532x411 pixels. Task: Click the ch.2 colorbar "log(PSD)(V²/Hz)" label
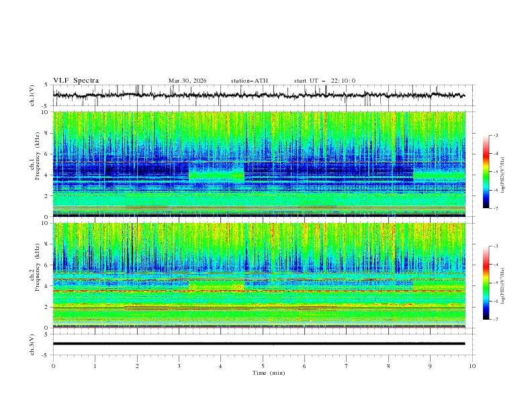click(503, 286)
